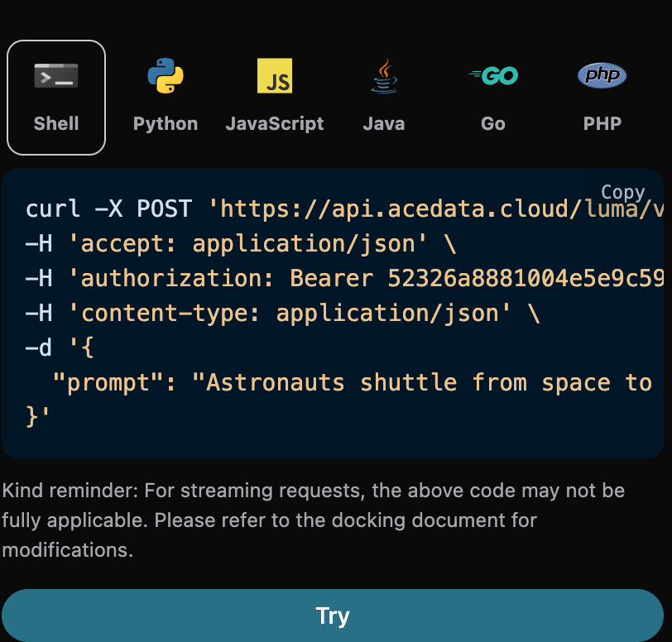Switch code sample to Python
Screen dimensions: 672x642
pyautogui.click(x=165, y=97)
